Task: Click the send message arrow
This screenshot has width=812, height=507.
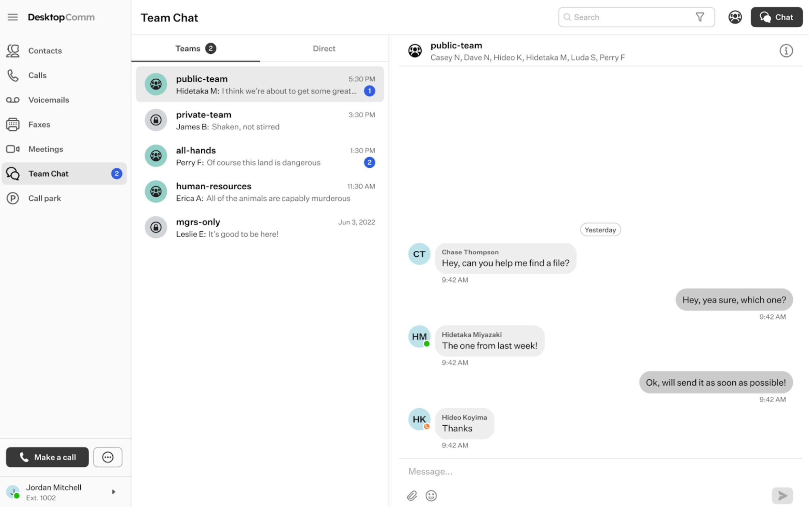Action: point(782,496)
